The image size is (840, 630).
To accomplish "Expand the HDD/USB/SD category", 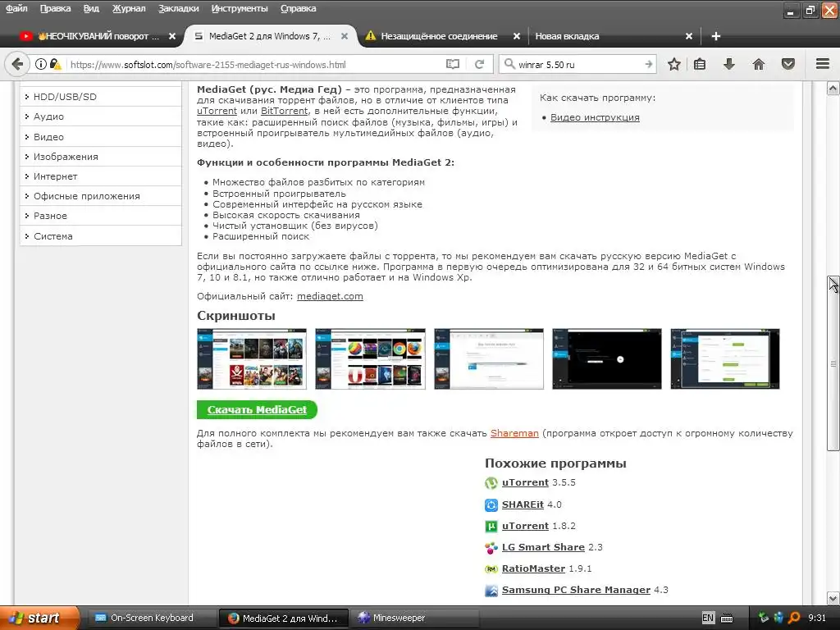I will [101, 97].
